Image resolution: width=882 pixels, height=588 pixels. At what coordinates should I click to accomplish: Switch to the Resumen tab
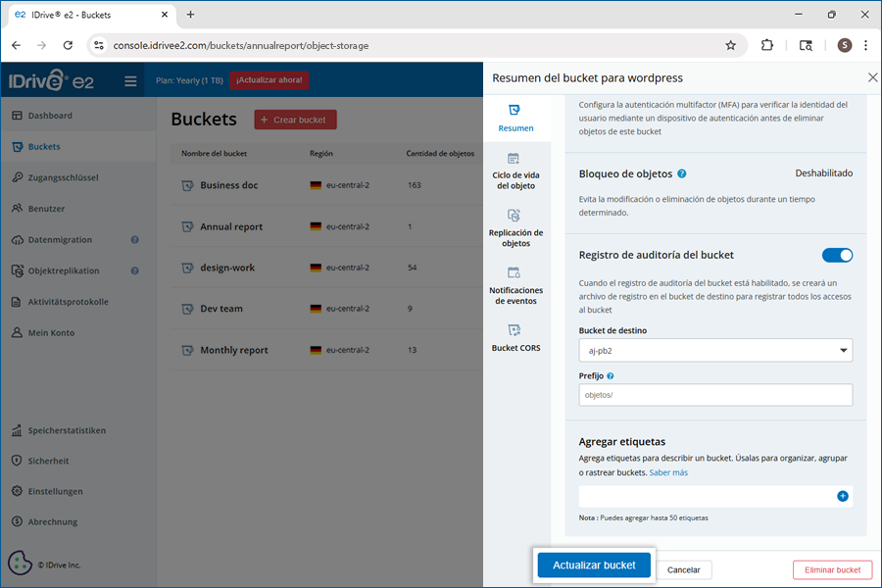click(x=515, y=119)
